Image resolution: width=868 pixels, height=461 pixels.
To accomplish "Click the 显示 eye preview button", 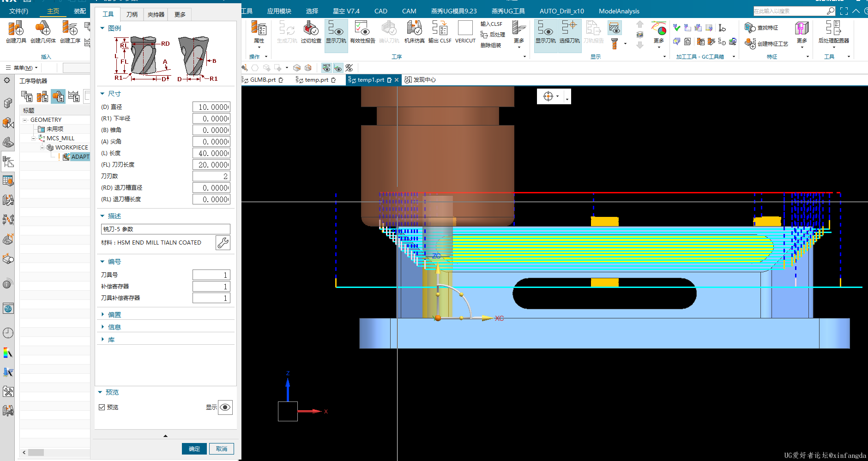I will coord(225,407).
